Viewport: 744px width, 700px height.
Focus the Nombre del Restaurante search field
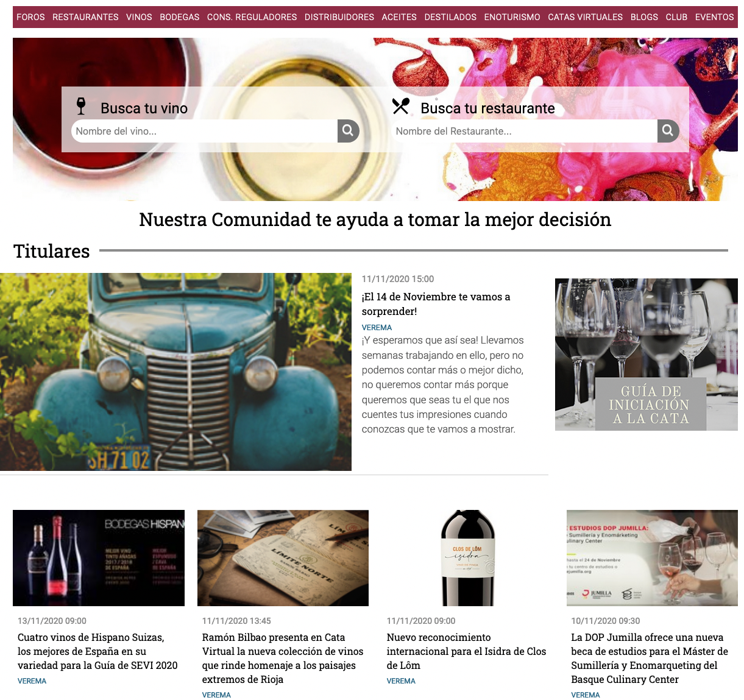[524, 131]
